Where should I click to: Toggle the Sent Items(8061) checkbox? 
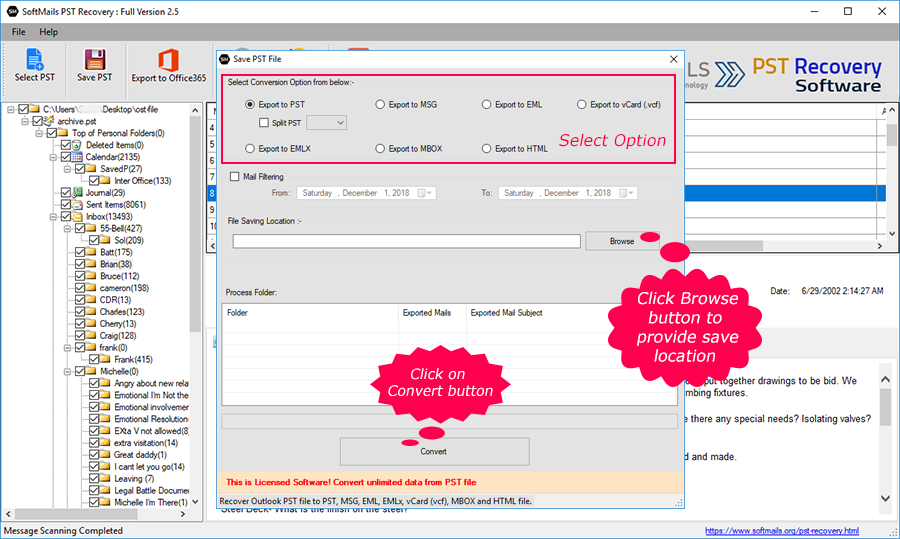[66, 204]
